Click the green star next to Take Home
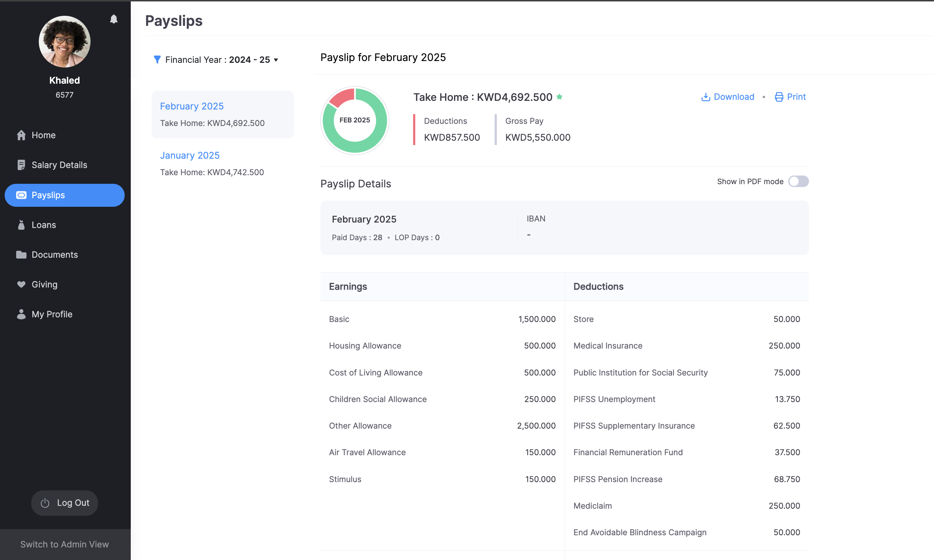Viewport: 934px width, 560px height. pyautogui.click(x=559, y=97)
